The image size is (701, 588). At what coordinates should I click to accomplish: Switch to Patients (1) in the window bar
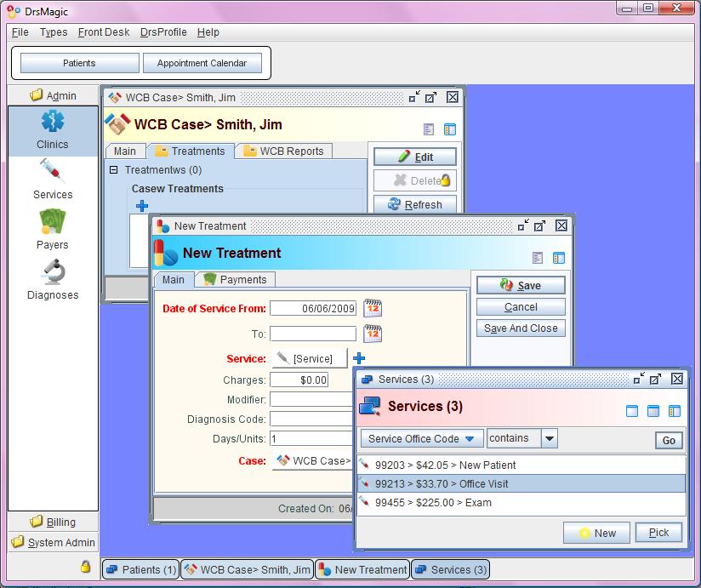pos(141,569)
